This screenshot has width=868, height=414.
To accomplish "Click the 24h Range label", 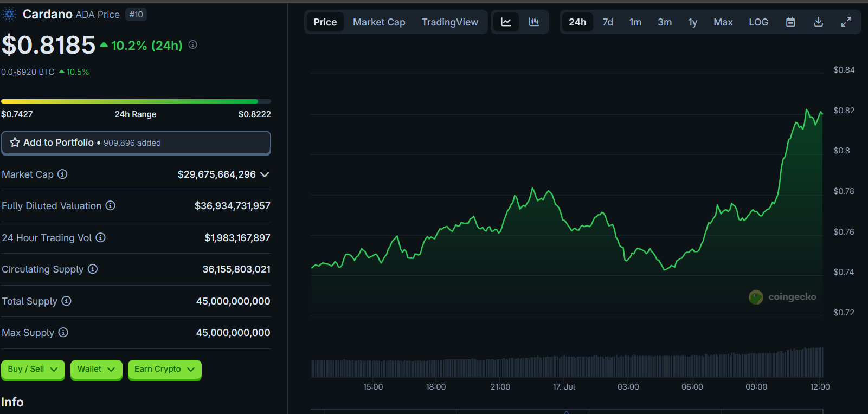I will pyautogui.click(x=136, y=114).
